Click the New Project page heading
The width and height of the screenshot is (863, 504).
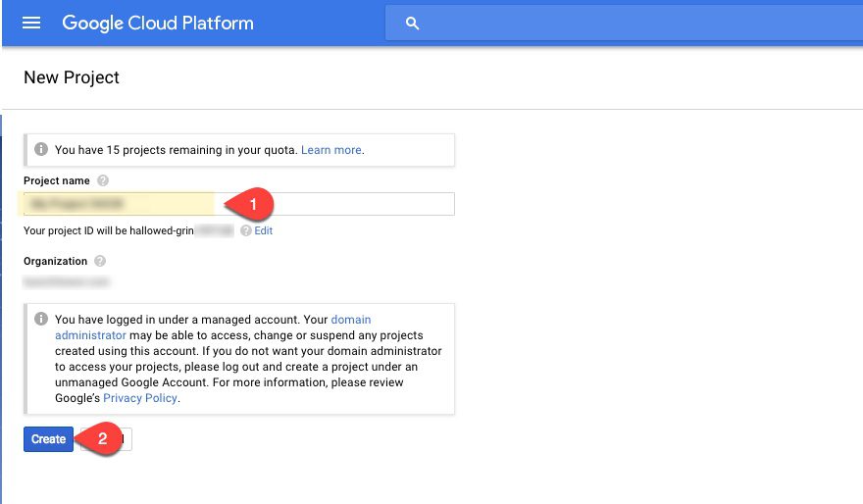(x=72, y=77)
